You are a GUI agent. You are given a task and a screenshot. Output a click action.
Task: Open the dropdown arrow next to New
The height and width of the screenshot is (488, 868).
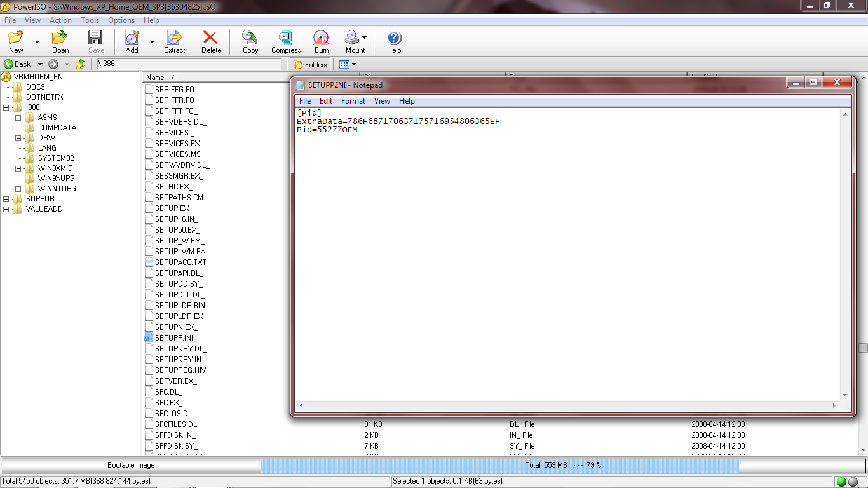click(37, 42)
